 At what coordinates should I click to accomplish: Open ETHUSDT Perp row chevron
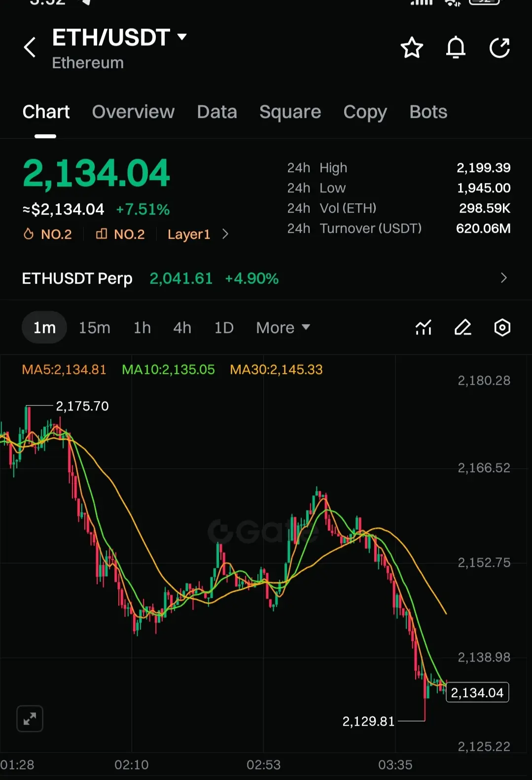(x=503, y=278)
